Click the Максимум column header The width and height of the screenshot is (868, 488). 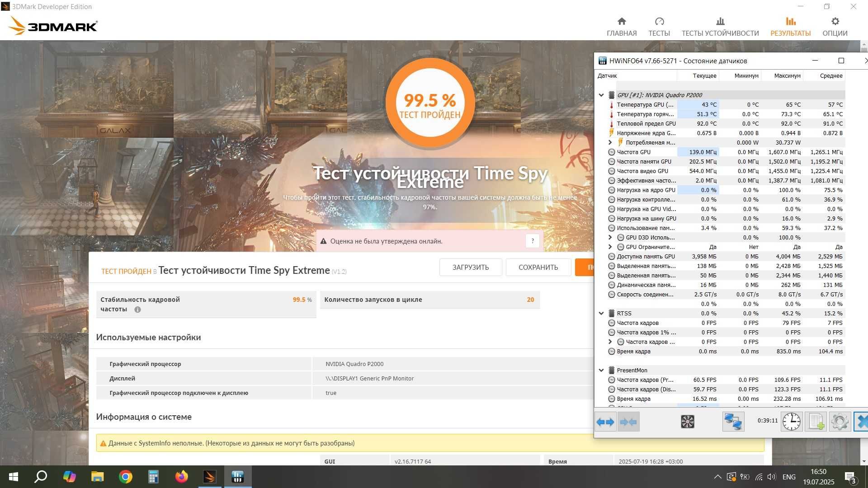point(782,75)
